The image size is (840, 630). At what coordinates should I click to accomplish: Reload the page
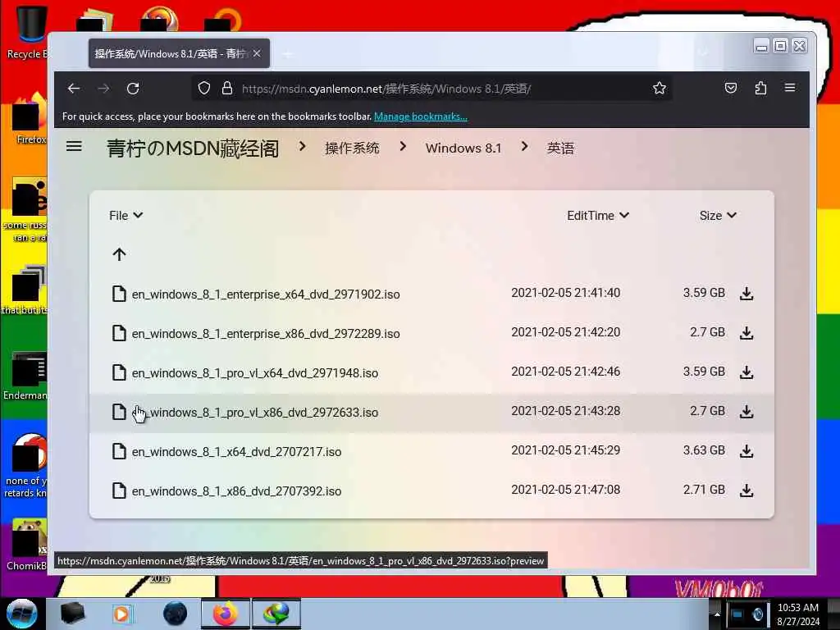point(133,89)
